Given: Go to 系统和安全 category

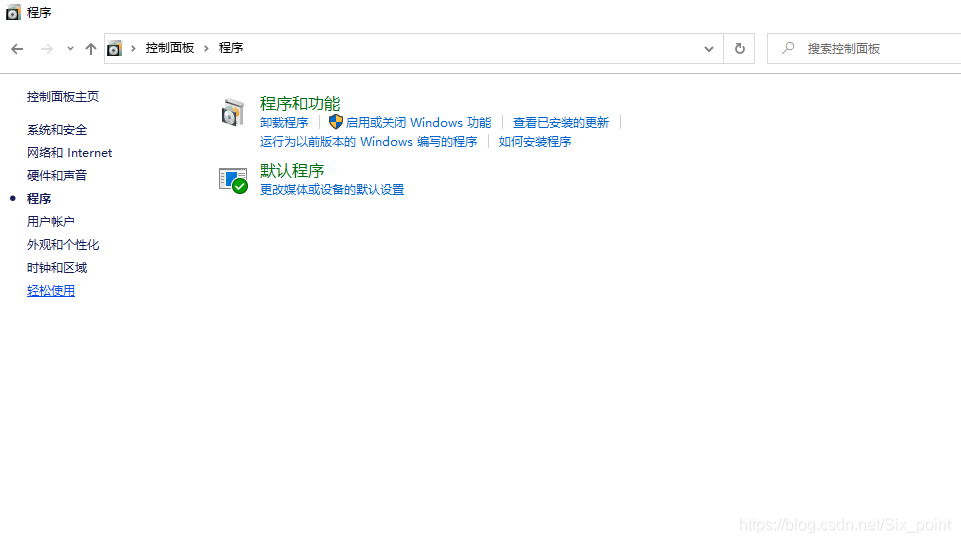Looking at the screenshot, I should point(57,130).
